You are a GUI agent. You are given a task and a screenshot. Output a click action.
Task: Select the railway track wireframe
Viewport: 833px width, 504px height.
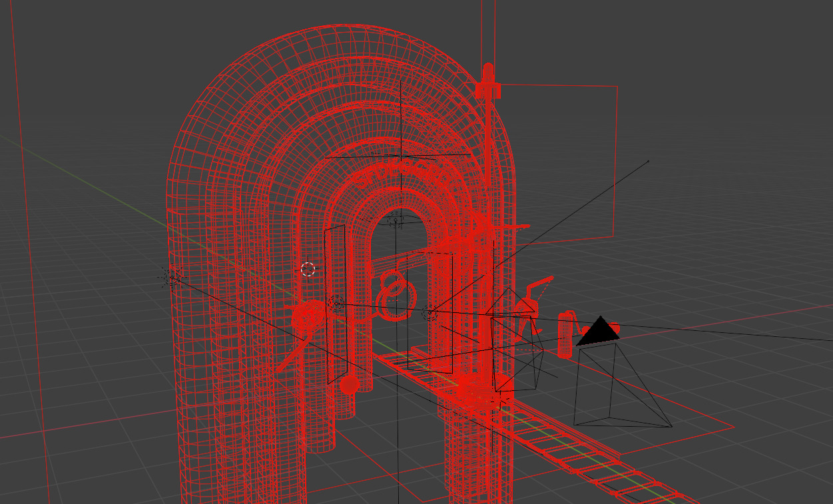point(537,428)
